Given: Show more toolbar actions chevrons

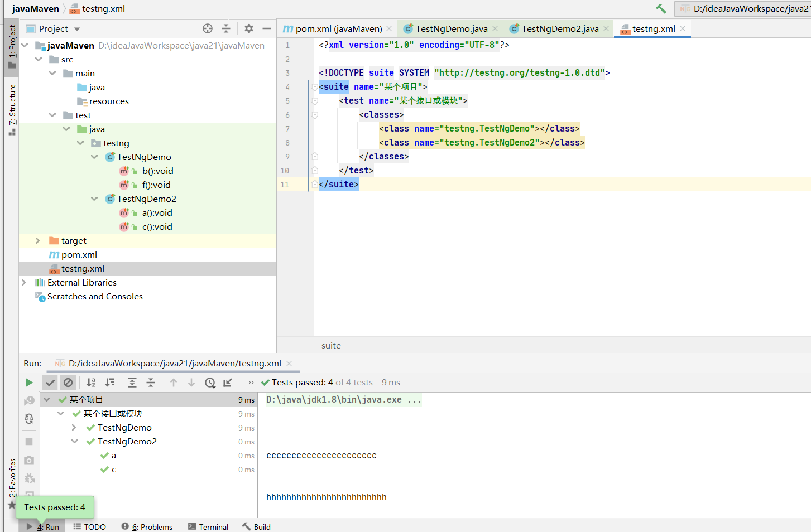Looking at the screenshot, I should 251,383.
